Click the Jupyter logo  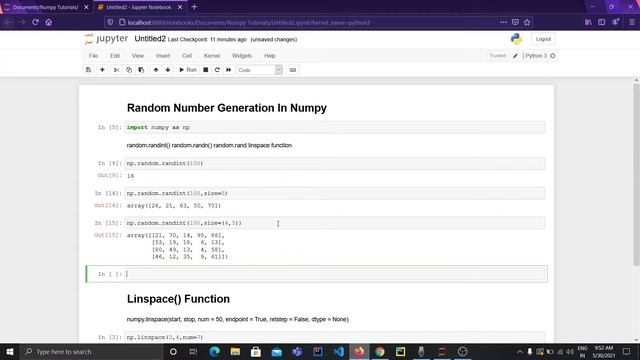coord(106,39)
